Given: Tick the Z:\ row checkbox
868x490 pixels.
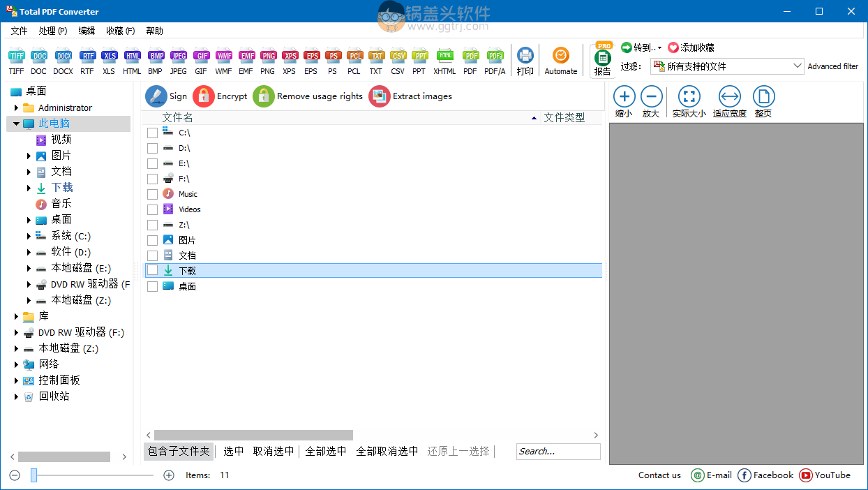Looking at the screenshot, I should tap(152, 225).
